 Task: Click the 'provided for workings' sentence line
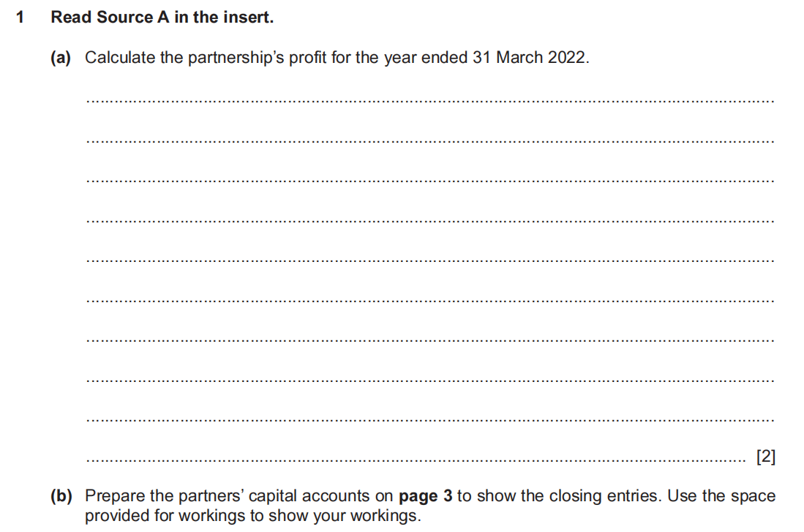253,515
